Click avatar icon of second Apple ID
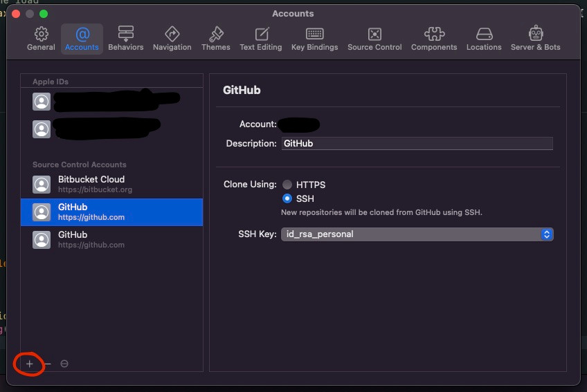This screenshot has width=587, height=392. click(42, 129)
